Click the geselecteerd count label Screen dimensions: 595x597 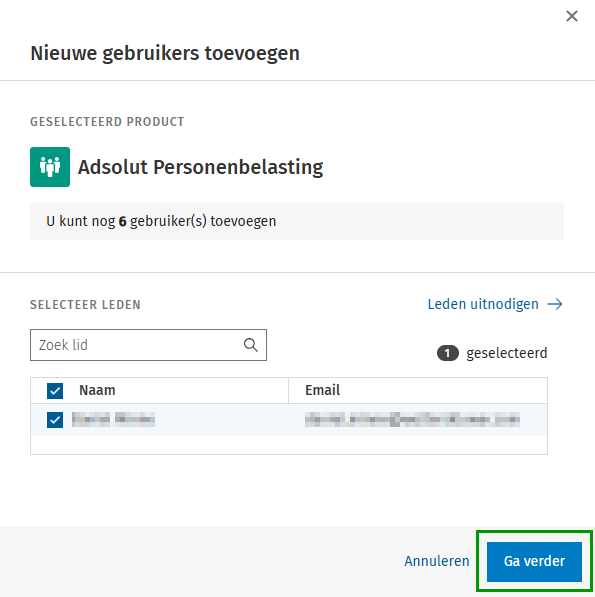507,353
